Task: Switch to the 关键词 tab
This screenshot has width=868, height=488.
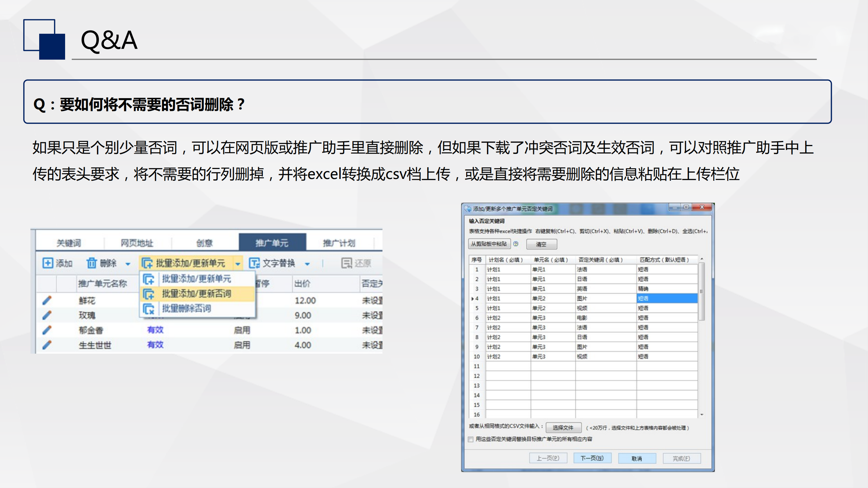Action: point(69,243)
